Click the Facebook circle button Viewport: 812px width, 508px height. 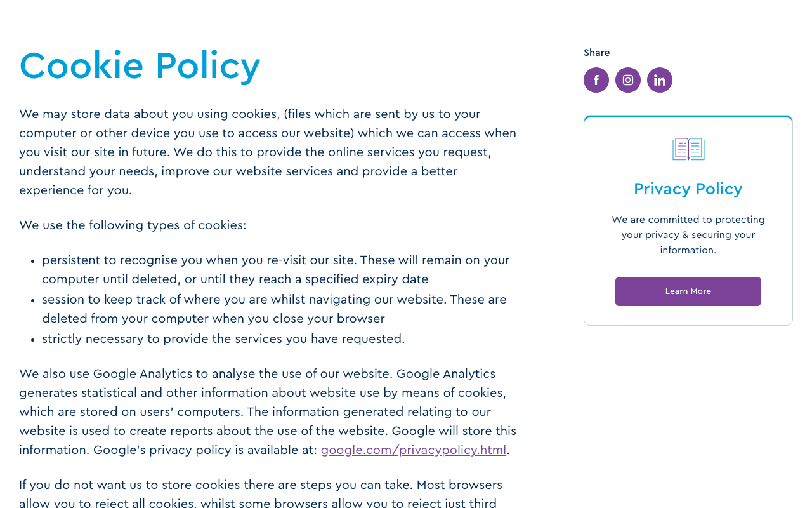coord(596,80)
